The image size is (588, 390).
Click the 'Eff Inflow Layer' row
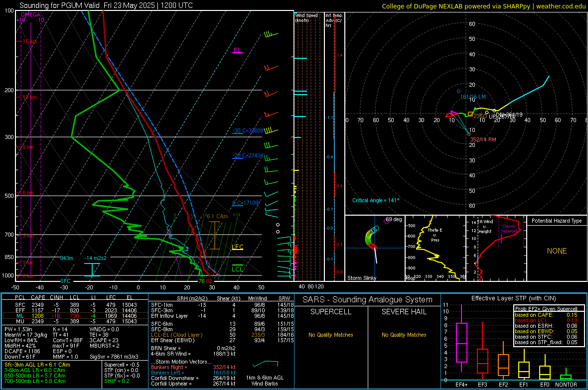(222, 316)
